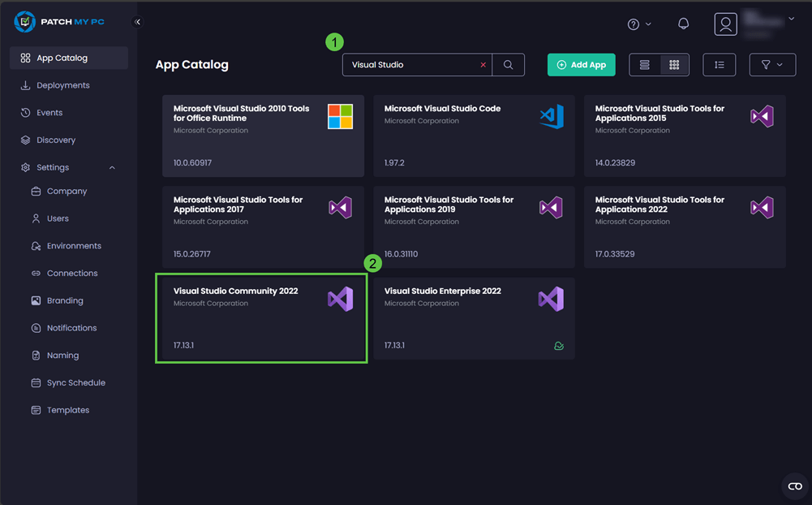
Task: Expand the account dropdown chevron
Action: [x=791, y=19]
